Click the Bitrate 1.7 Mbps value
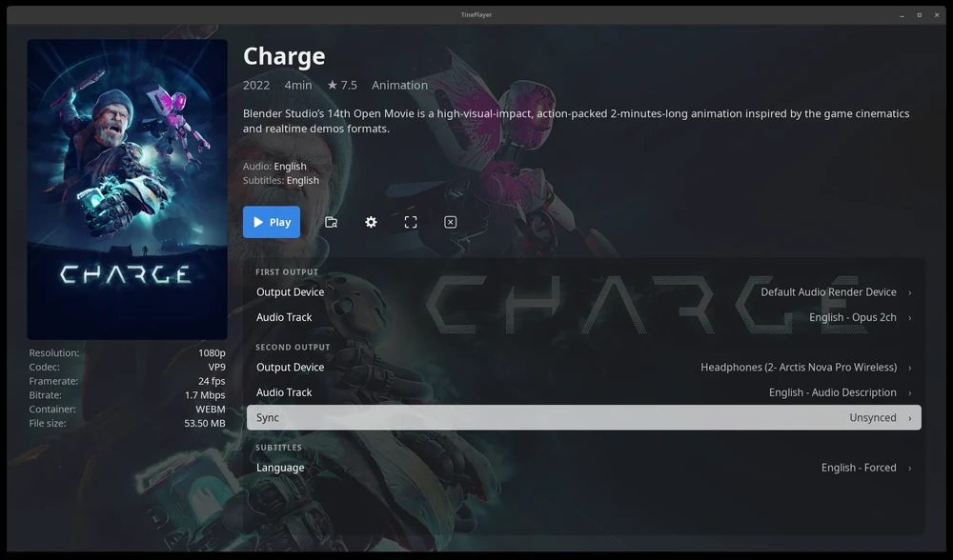The height and width of the screenshot is (560, 953). [205, 395]
